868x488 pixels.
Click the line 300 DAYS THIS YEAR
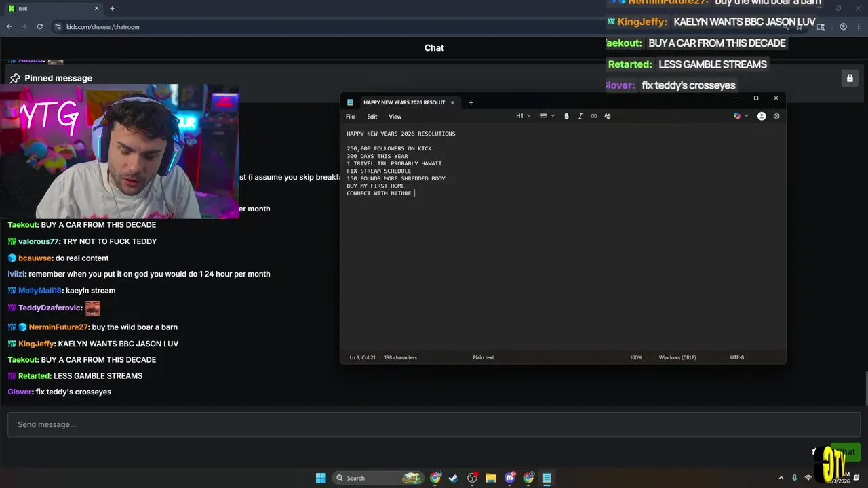point(377,156)
